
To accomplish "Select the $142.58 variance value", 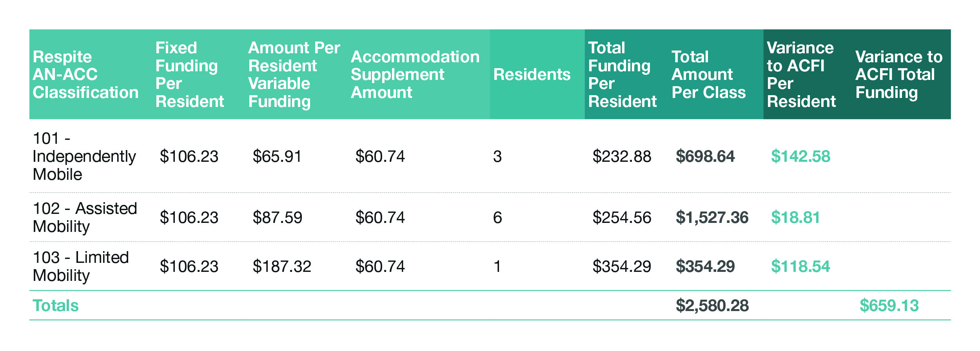I will point(800,156).
